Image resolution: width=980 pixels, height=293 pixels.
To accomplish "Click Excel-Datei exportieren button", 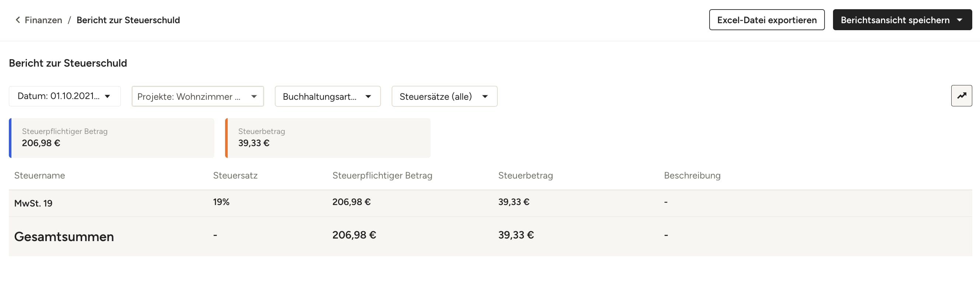I will [766, 20].
